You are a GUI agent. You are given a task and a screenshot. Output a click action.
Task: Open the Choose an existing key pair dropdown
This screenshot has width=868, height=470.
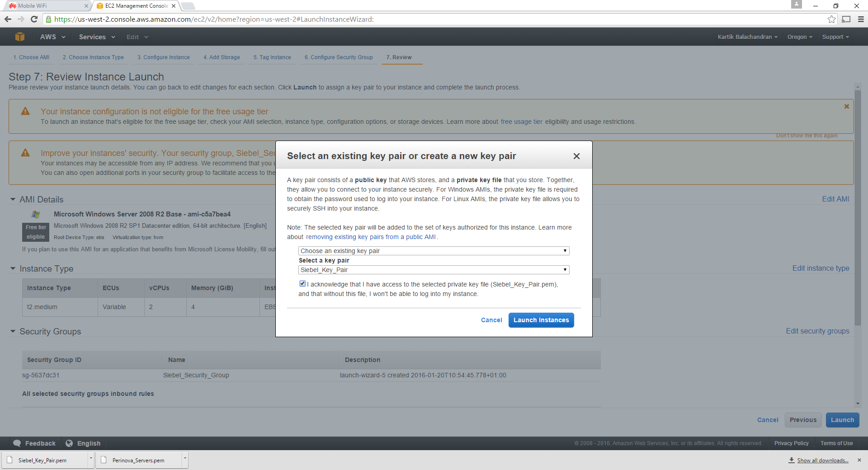point(434,251)
